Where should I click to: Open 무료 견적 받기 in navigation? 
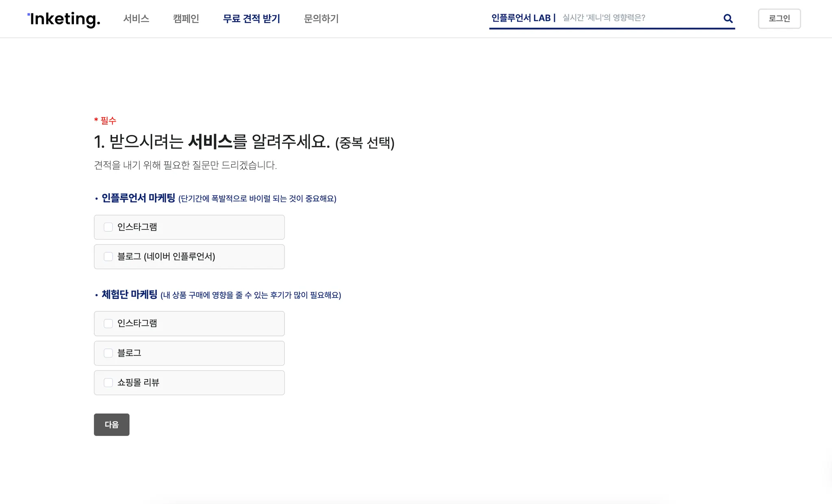[251, 19]
